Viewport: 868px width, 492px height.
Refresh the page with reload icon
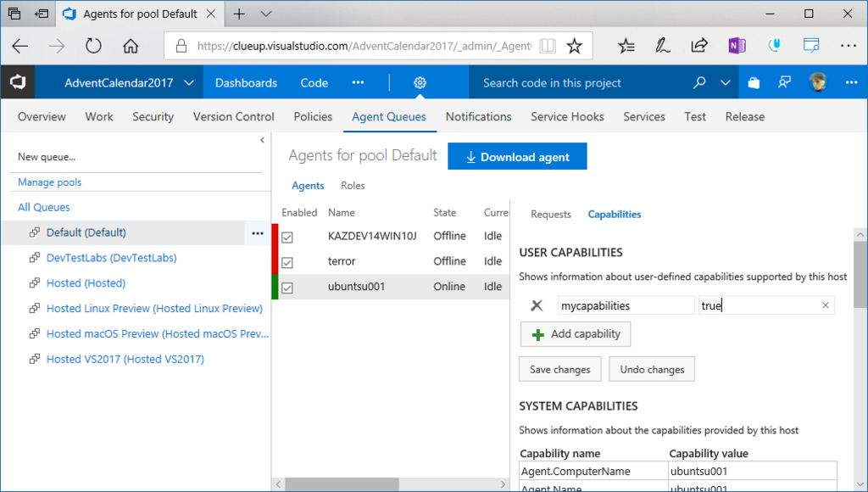coord(93,46)
